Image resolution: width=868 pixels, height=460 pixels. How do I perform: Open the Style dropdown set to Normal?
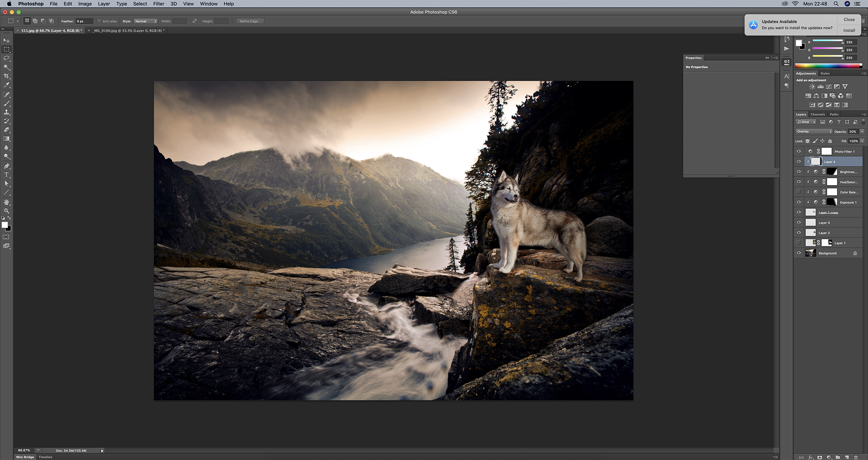pyautogui.click(x=145, y=21)
